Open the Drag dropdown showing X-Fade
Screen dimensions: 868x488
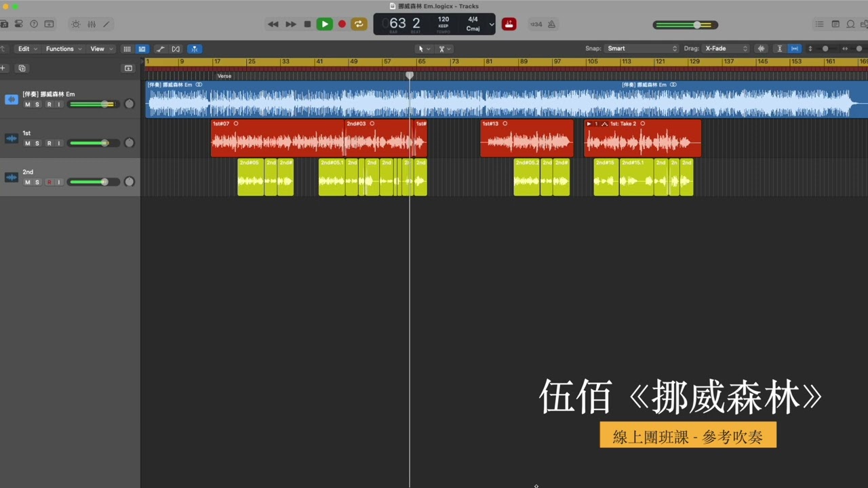tap(726, 49)
